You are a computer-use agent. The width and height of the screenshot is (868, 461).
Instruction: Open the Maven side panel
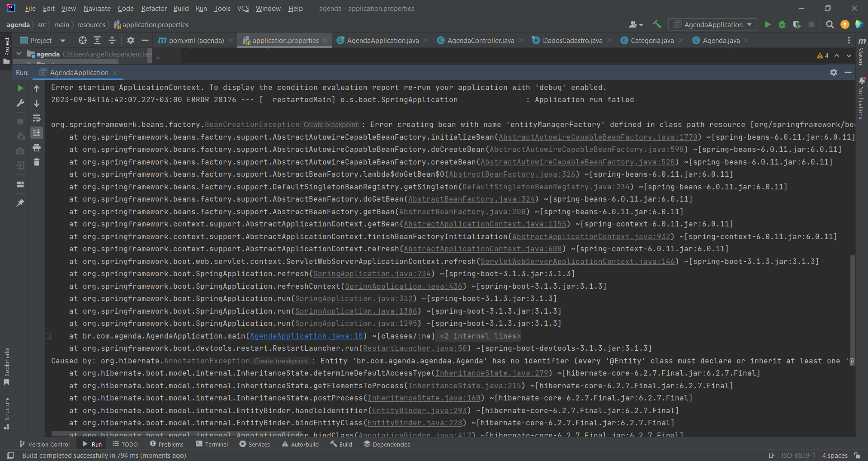coord(862,51)
